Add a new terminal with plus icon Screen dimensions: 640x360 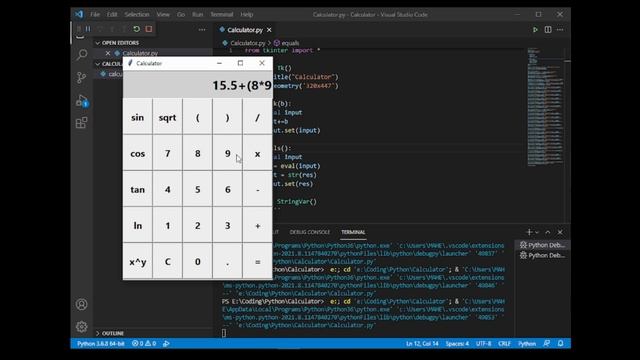[x=529, y=232]
